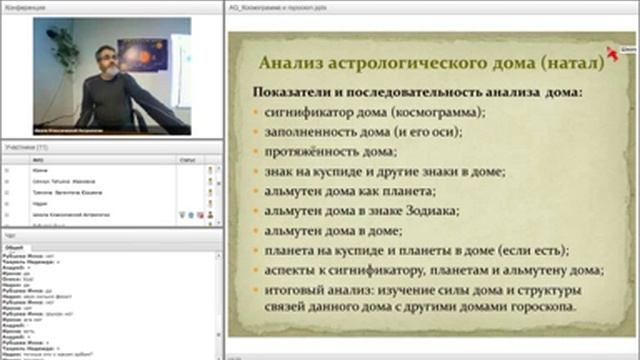Screen dimensions: 640x360
Task: Click bullet планета на куспиде и планеты в доме
Action: click(x=416, y=250)
